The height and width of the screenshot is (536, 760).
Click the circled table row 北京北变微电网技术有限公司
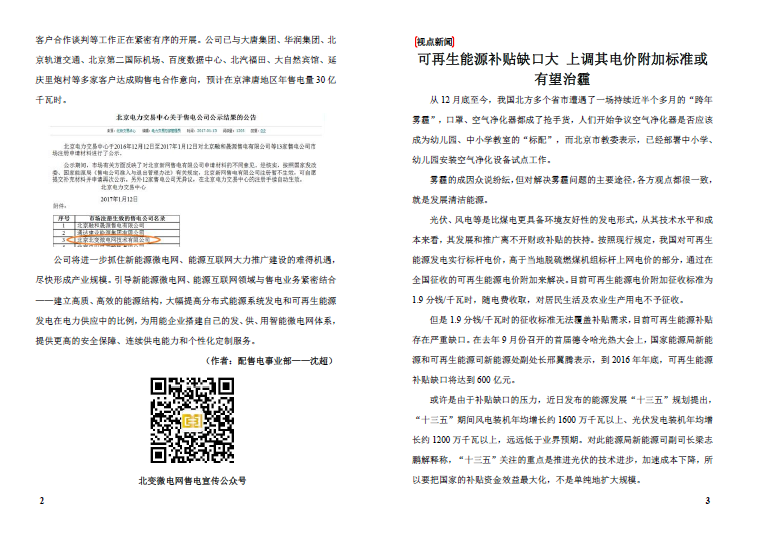point(113,239)
